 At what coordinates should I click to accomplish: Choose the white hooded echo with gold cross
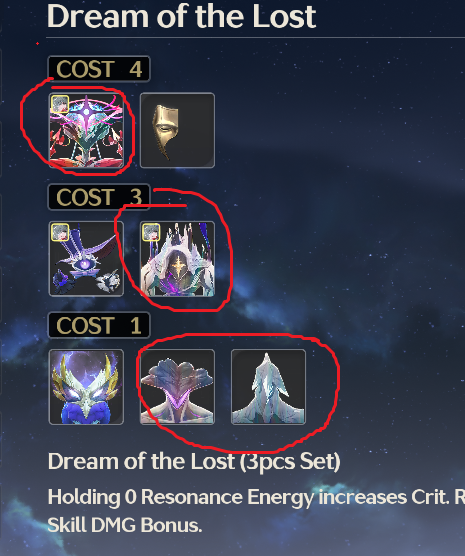[177, 259]
